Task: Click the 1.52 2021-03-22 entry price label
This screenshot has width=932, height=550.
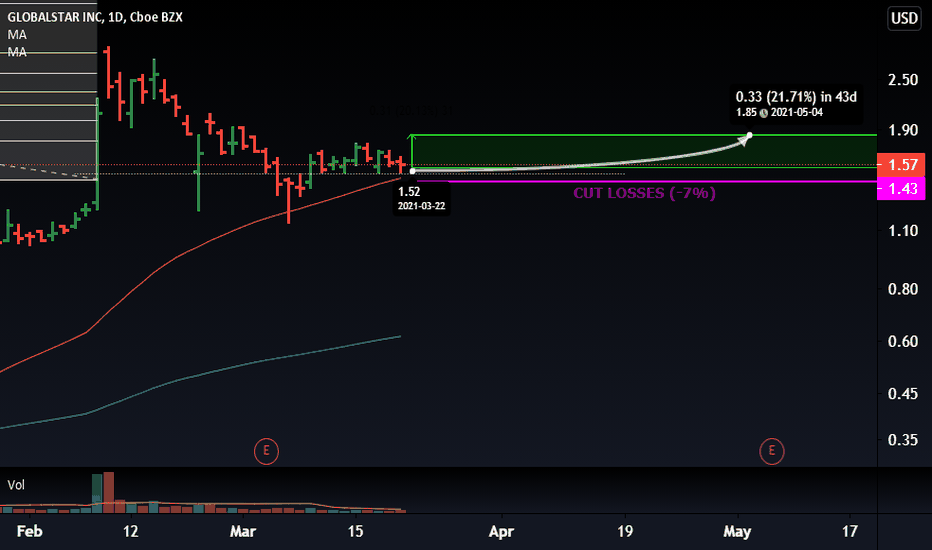Action: point(421,199)
